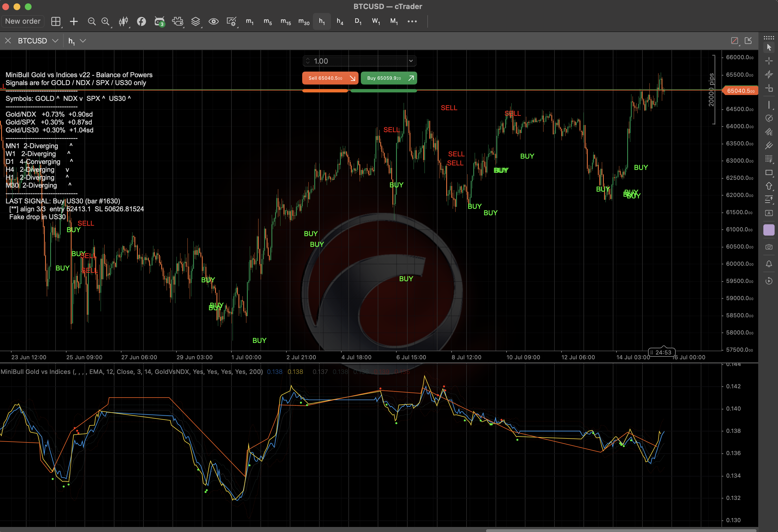The image size is (778, 532).
Task: Switch to M1 monthly timeframe
Action: (x=394, y=21)
